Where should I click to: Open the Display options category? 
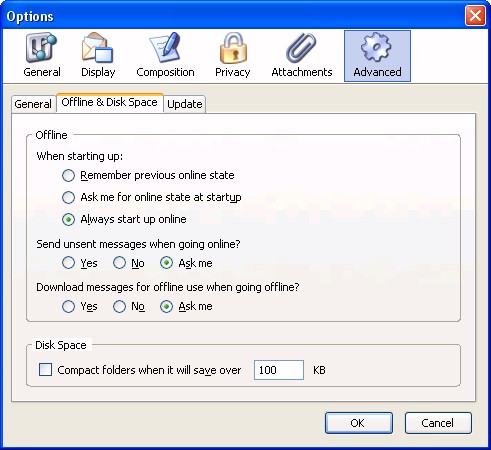click(98, 55)
